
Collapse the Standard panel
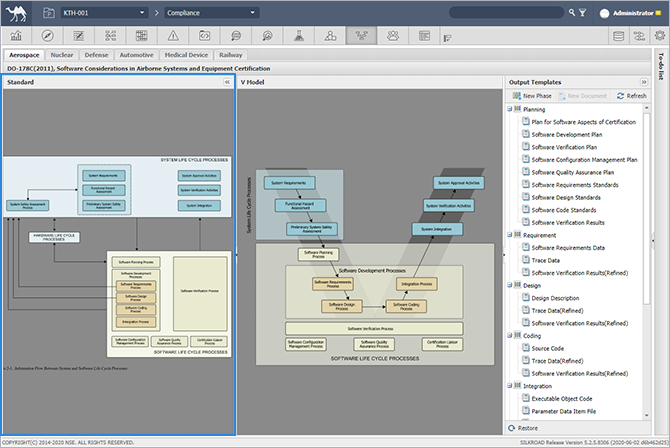pyautogui.click(x=227, y=82)
